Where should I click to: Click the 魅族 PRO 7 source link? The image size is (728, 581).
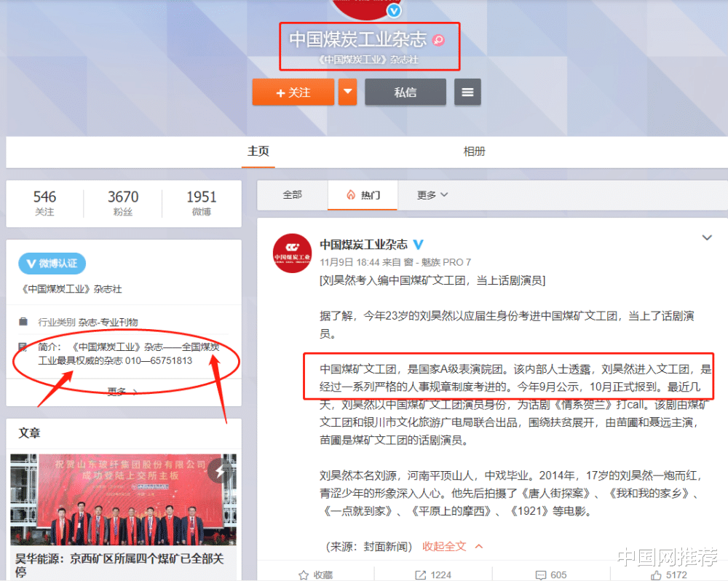click(x=446, y=262)
